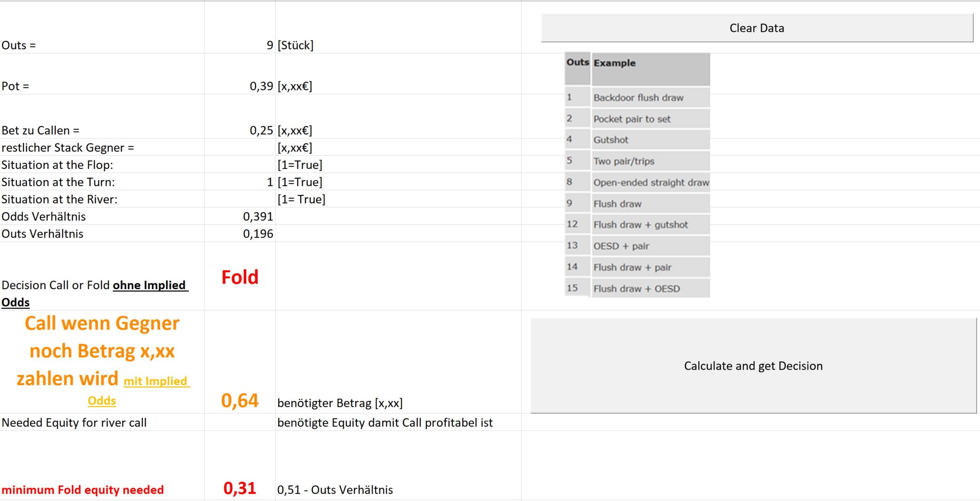Image resolution: width=980 pixels, height=501 pixels.
Task: Select the Bet zu Callen value 0,25
Action: [240, 130]
